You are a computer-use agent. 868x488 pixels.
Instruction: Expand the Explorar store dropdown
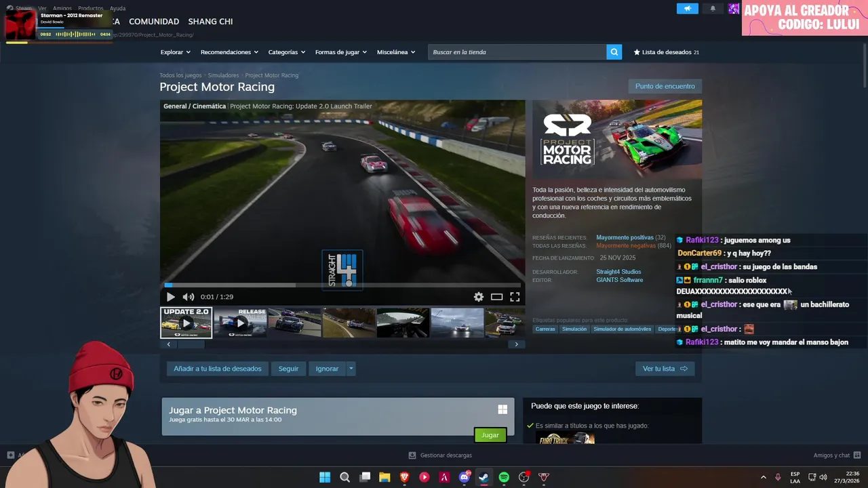[x=176, y=52]
